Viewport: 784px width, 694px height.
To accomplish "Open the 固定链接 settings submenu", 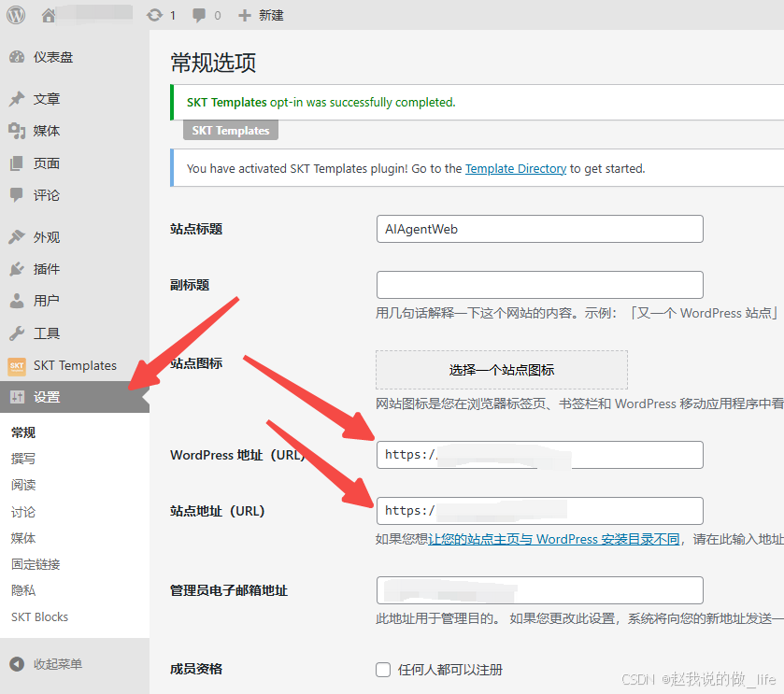I will pos(36,564).
